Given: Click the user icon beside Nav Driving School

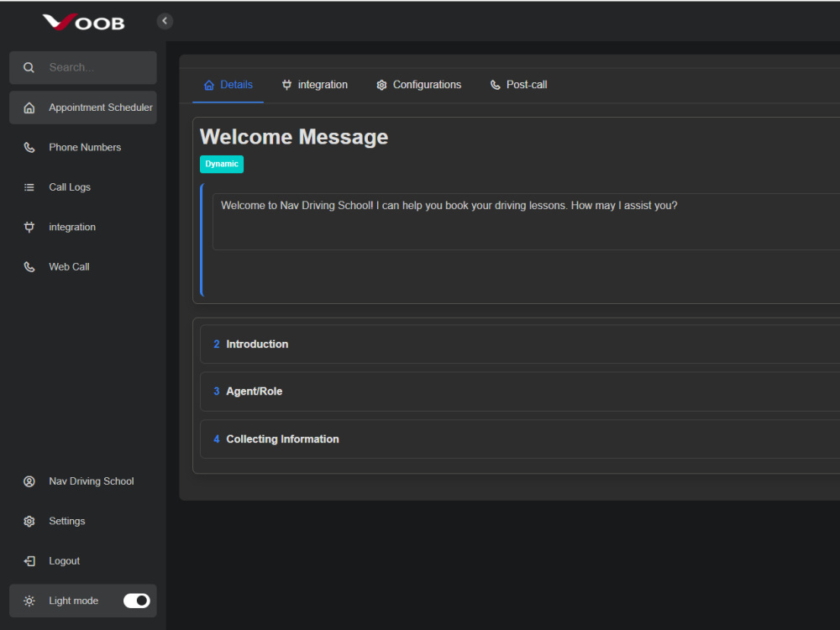Looking at the screenshot, I should coord(29,481).
